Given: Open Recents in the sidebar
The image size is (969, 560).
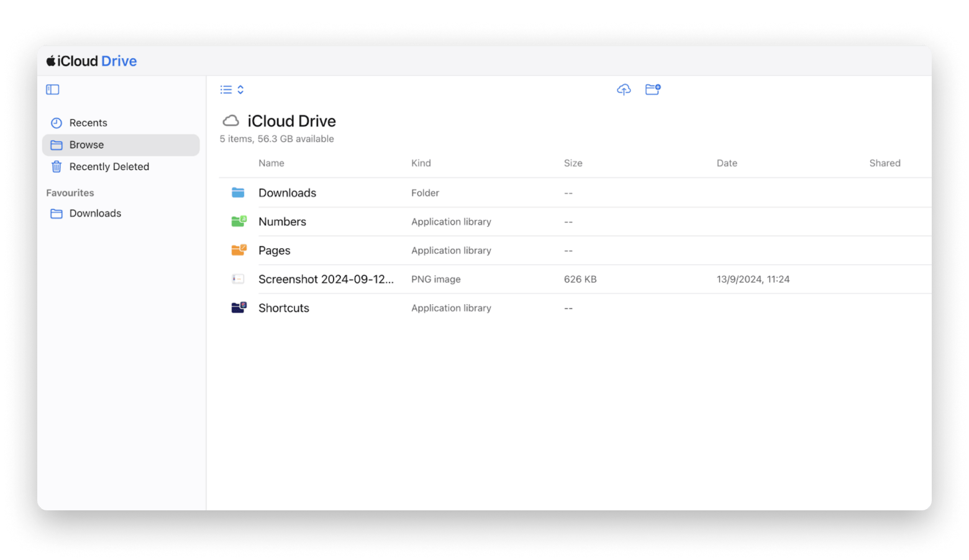Looking at the screenshot, I should pyautogui.click(x=121, y=123).
